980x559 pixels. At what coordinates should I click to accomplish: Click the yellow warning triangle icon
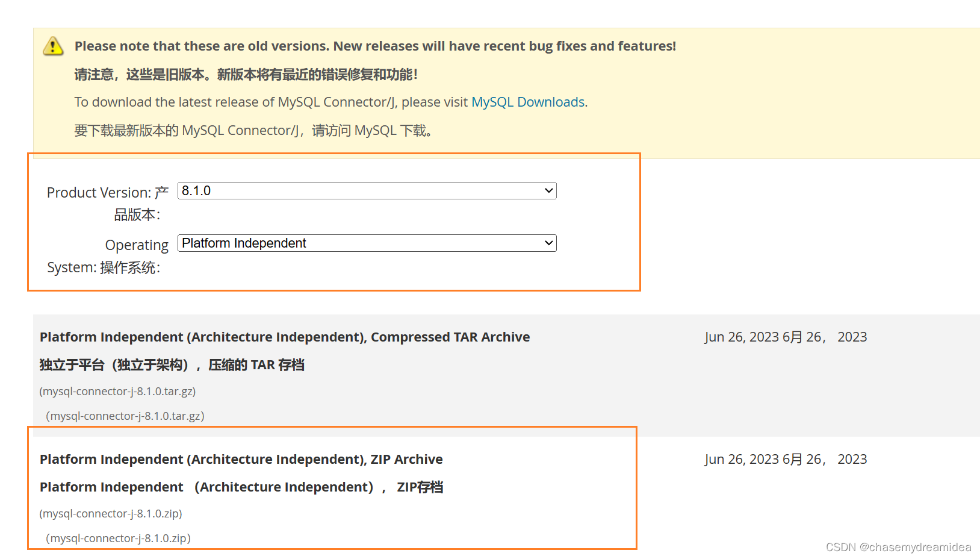point(53,46)
